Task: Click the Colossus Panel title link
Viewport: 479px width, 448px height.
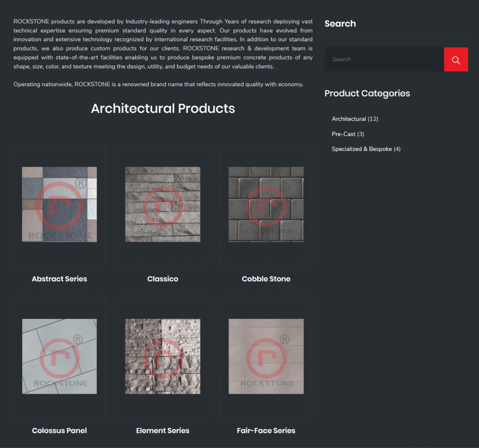Action: [x=59, y=430]
